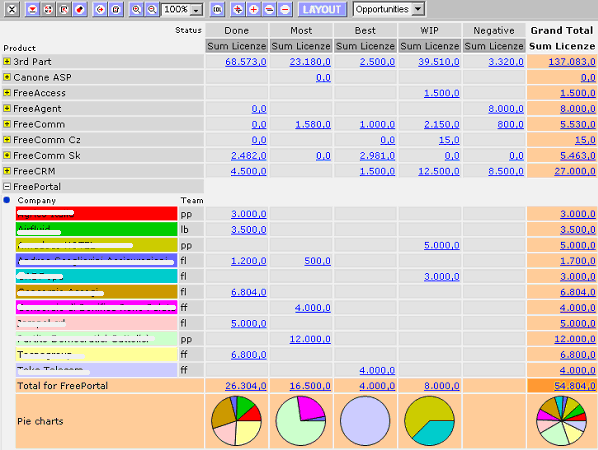Expand the FreeAccess product row

point(7,93)
